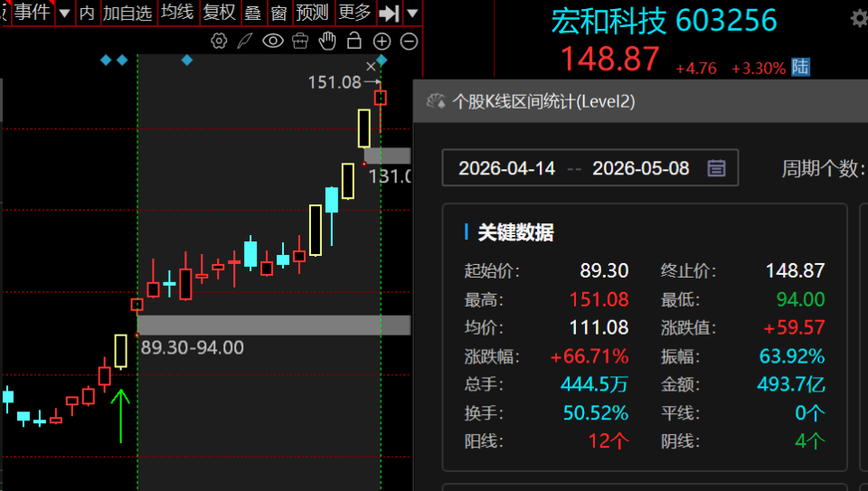Zoom in with the plus circle icon
The image size is (868, 491).
pos(382,42)
